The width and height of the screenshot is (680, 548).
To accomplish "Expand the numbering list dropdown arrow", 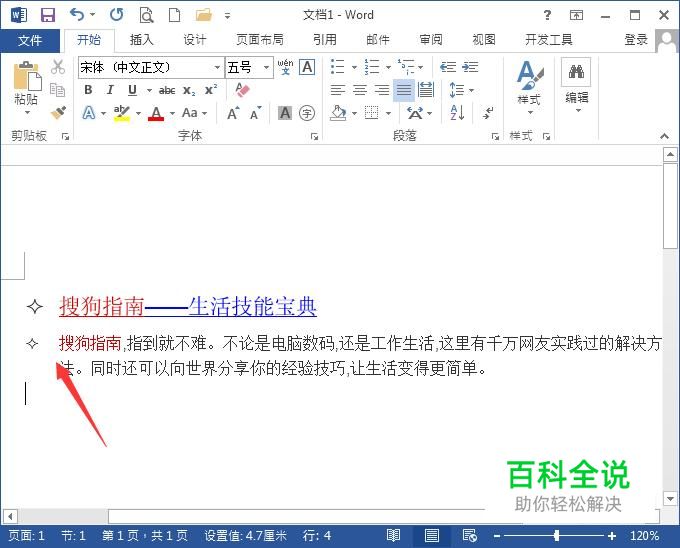I will pyautogui.click(x=388, y=68).
